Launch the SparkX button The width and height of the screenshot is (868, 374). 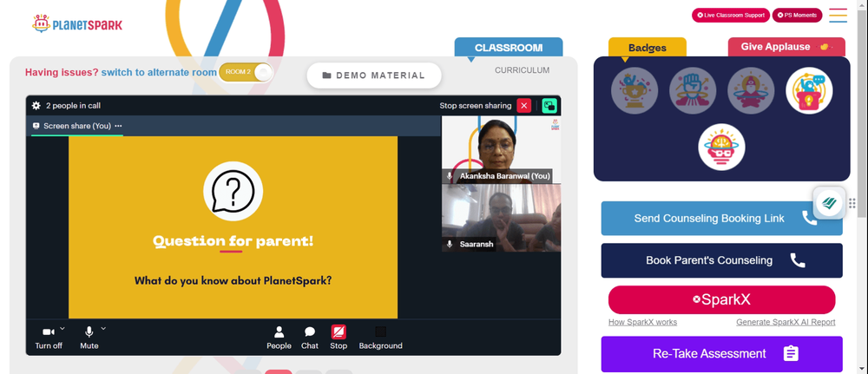[722, 300]
